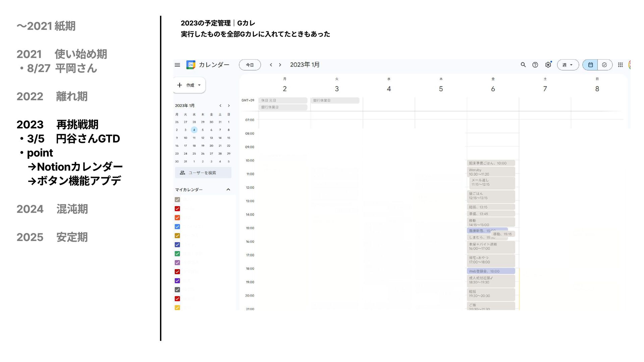Open the 昼ごはん 12:15 event
The width and height of the screenshot is (644, 362).
coord(491,196)
